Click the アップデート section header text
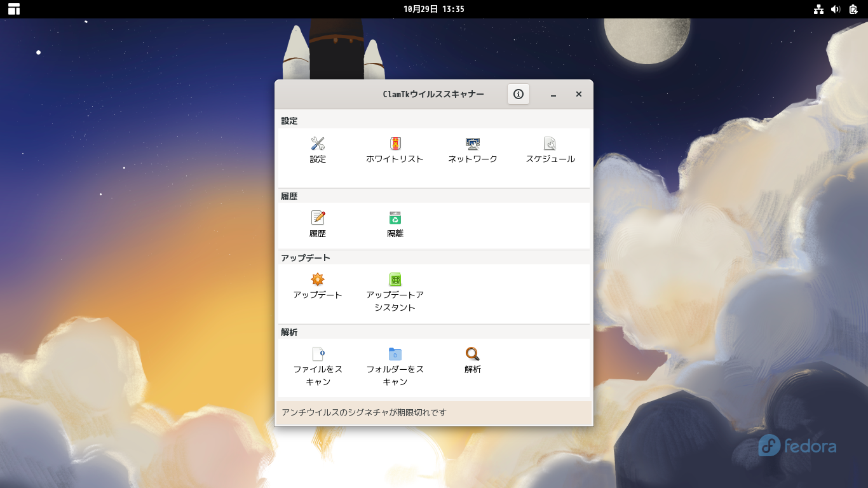The height and width of the screenshot is (488, 868). click(x=306, y=258)
